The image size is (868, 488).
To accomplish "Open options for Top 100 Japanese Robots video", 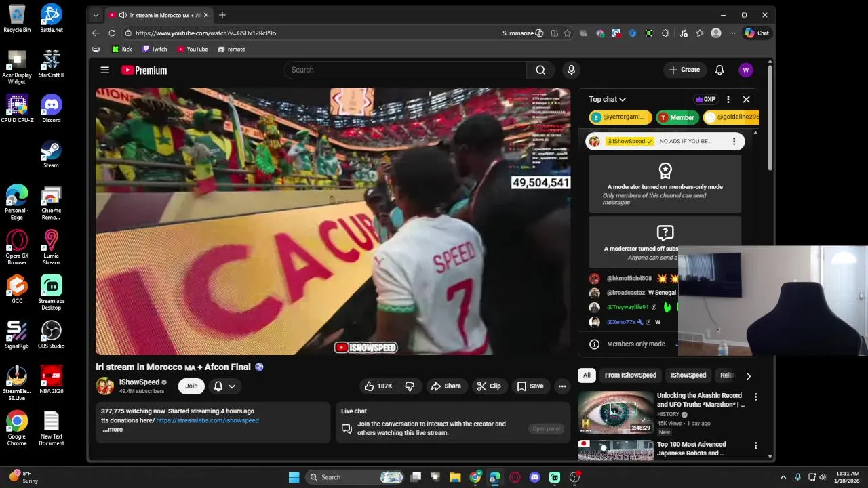I will click(x=755, y=445).
